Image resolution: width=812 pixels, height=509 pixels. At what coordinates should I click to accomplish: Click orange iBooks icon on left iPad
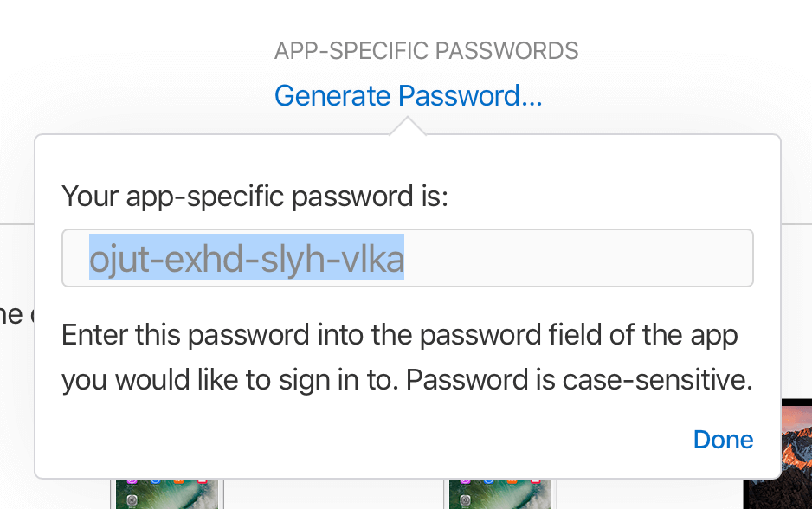pyautogui.click(x=178, y=481)
